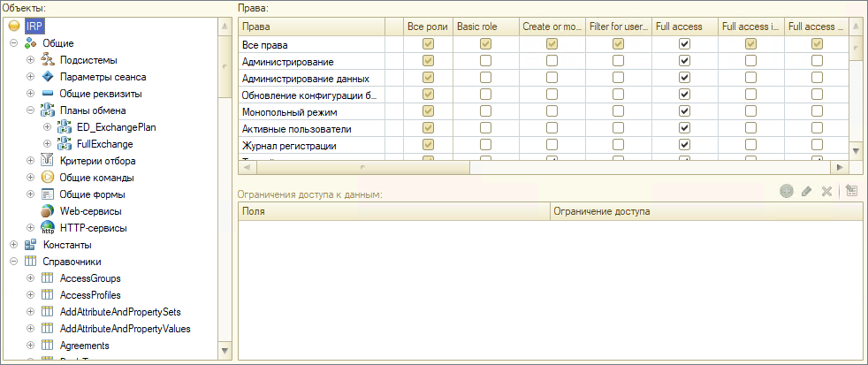Enable Basic role for Монопольный режим

tap(485, 111)
